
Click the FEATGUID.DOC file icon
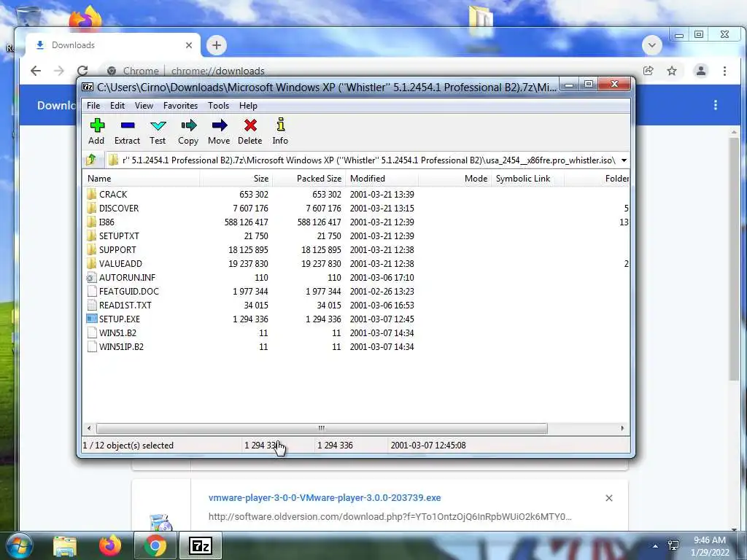(x=91, y=292)
